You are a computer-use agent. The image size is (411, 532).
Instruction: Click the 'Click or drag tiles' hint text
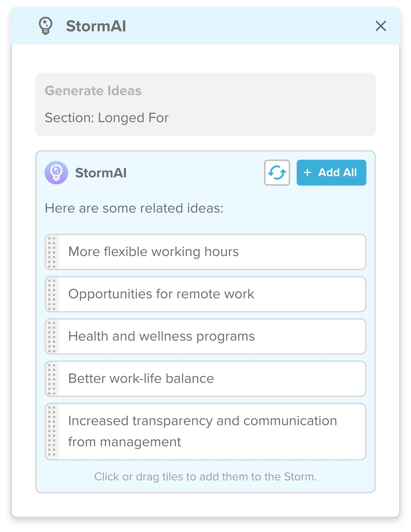[205, 477]
